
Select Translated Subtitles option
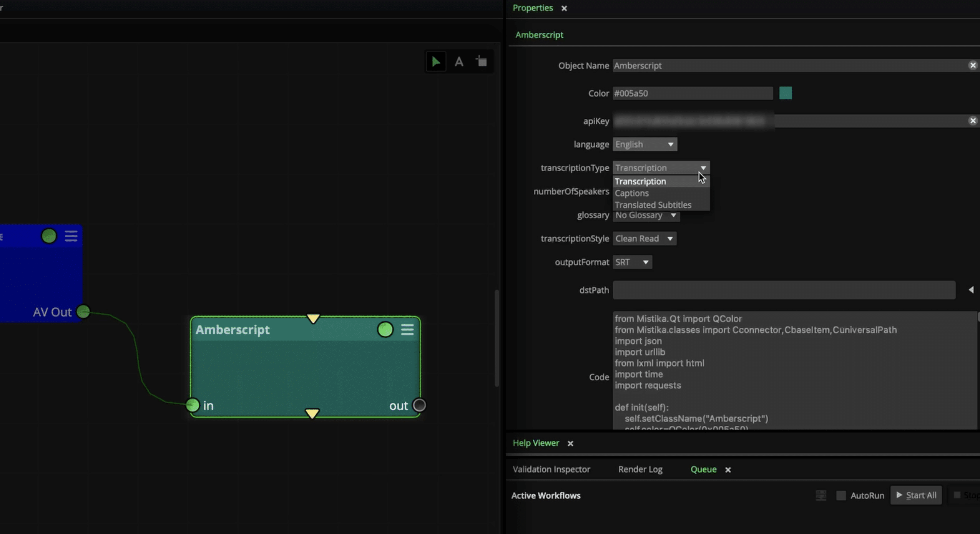(x=661, y=205)
